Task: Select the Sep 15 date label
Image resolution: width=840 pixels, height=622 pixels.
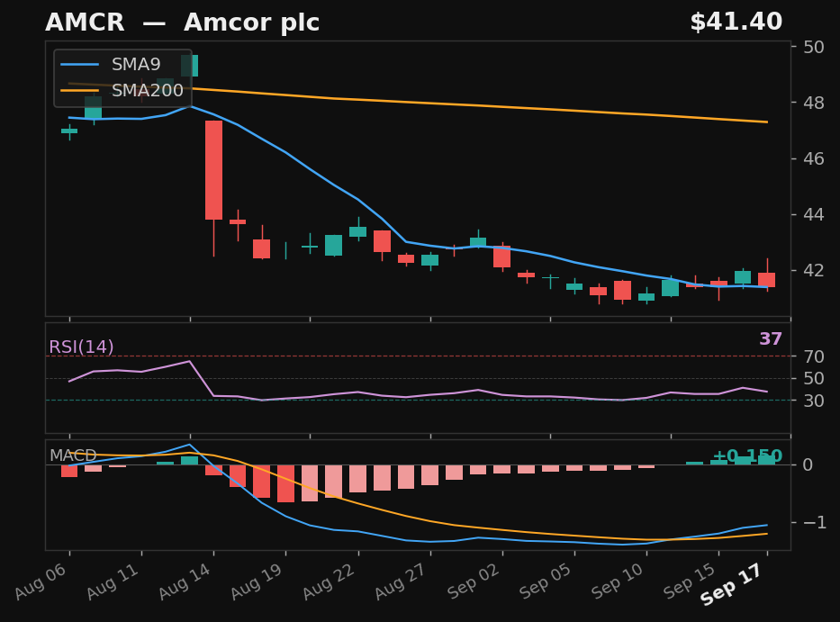Action: [x=690, y=581]
